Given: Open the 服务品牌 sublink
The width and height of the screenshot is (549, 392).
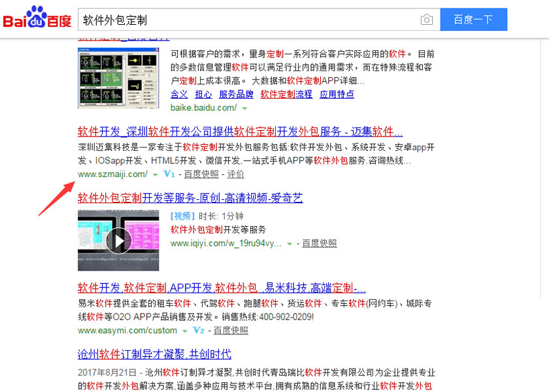Looking at the screenshot, I should pos(237,94).
